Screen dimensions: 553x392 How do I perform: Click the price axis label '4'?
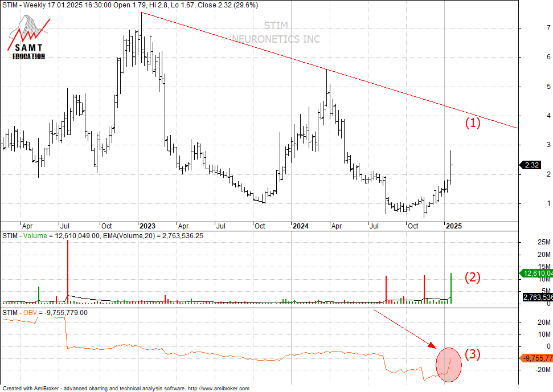548,116
